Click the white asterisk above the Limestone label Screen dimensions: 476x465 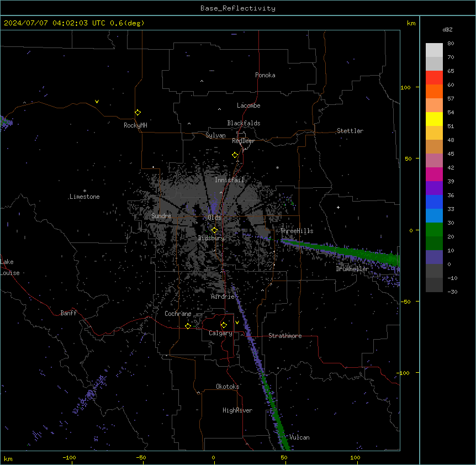tap(84, 191)
